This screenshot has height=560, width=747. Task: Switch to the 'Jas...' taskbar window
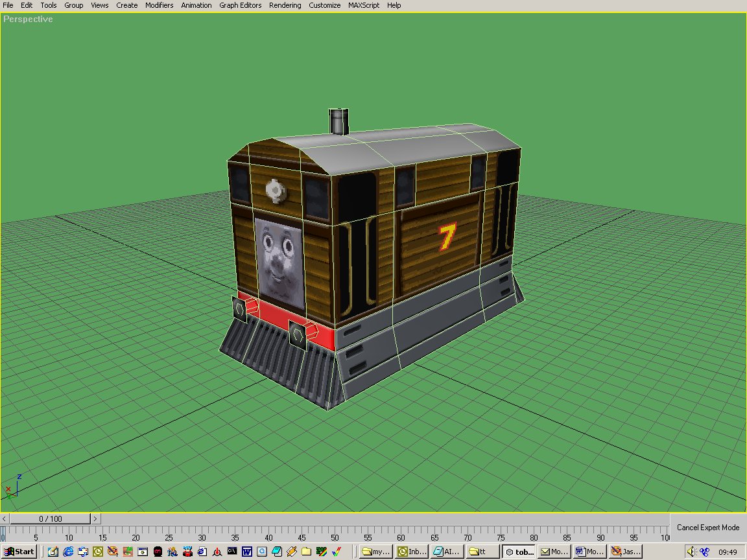point(626,552)
